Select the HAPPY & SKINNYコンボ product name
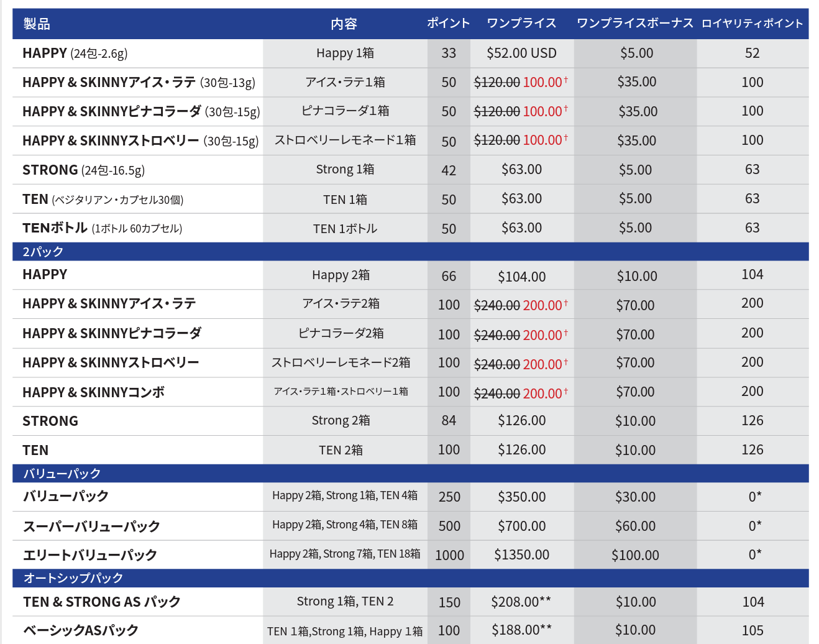819x644 pixels. tap(93, 392)
